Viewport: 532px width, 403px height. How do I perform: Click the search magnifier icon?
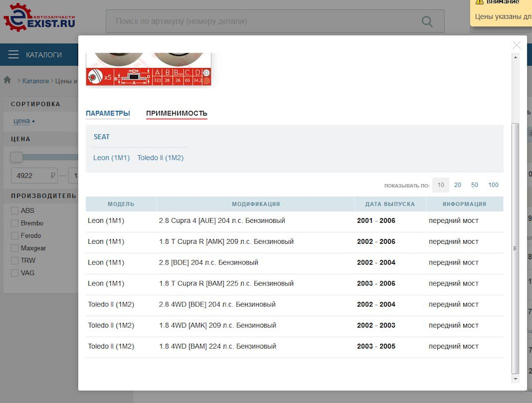coord(427,22)
